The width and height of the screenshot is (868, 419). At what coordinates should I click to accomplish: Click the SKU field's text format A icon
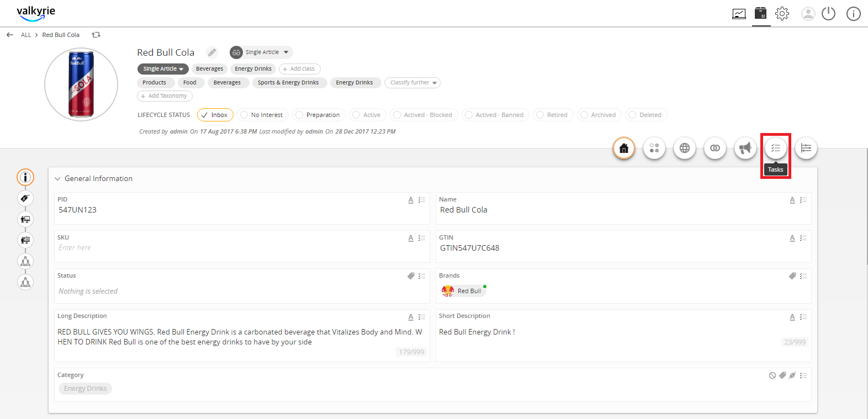pos(411,238)
